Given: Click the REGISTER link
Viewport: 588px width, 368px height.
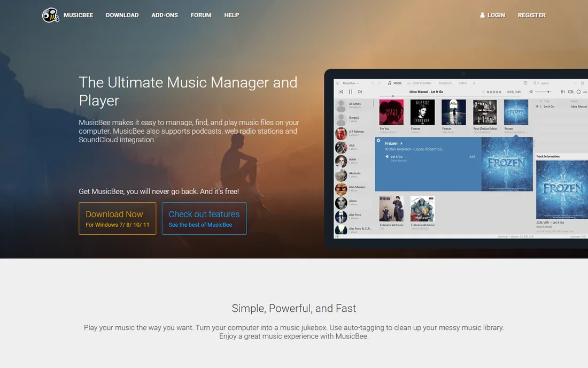Looking at the screenshot, I should 532,15.
